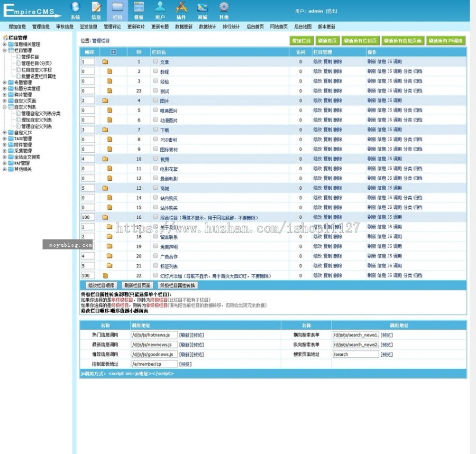Image resolution: width=476 pixels, height=454 pixels.
Task: Click the 商城 (Shop) card icon
Action: pos(203,7)
